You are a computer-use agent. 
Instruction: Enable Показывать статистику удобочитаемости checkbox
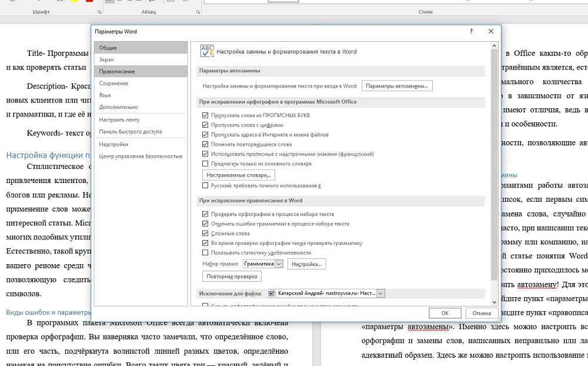pos(205,252)
